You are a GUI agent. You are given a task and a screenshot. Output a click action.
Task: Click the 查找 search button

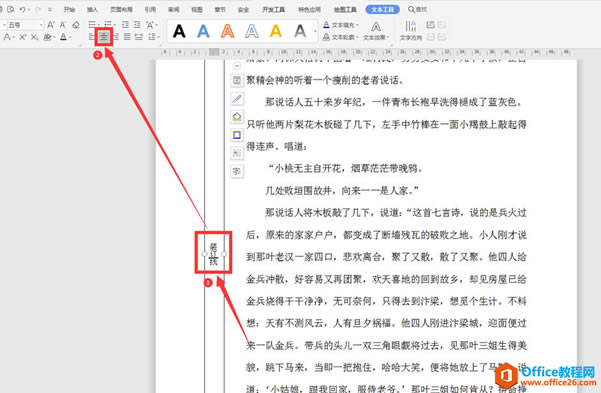point(417,10)
